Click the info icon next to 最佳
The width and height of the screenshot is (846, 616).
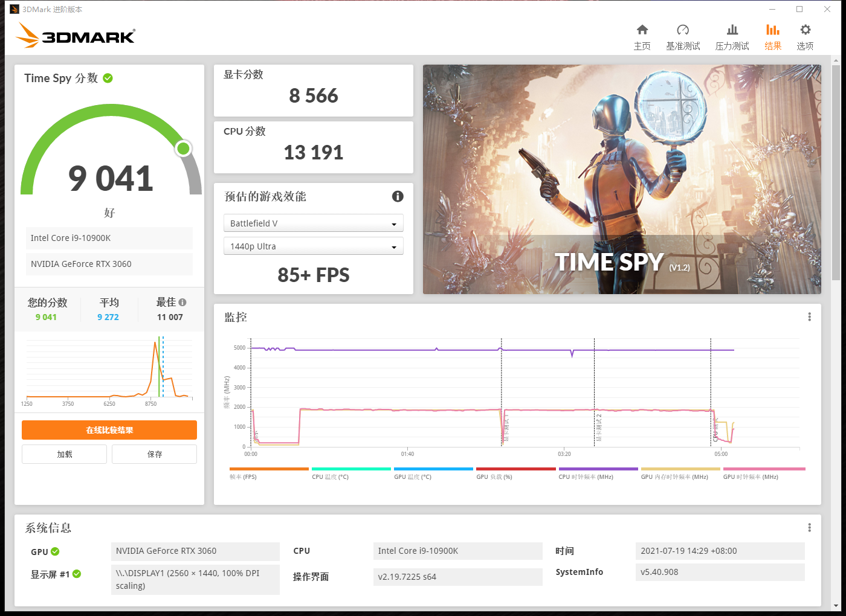click(182, 302)
